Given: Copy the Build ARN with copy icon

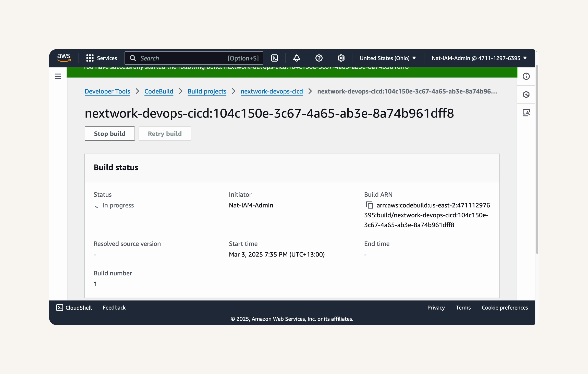Looking at the screenshot, I should pos(369,205).
